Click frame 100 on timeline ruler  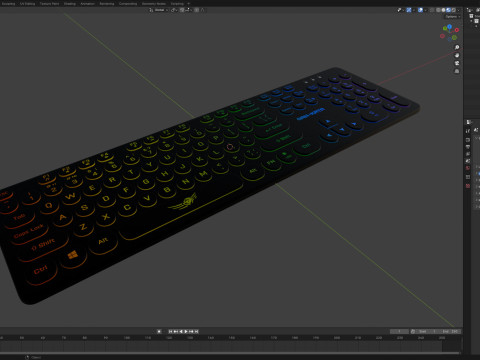coord(127,338)
